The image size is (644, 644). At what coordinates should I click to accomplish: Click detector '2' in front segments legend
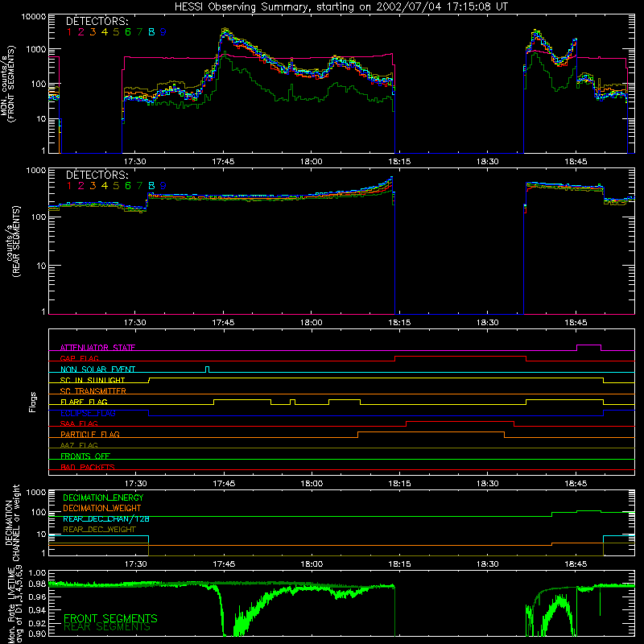pyautogui.click(x=81, y=31)
